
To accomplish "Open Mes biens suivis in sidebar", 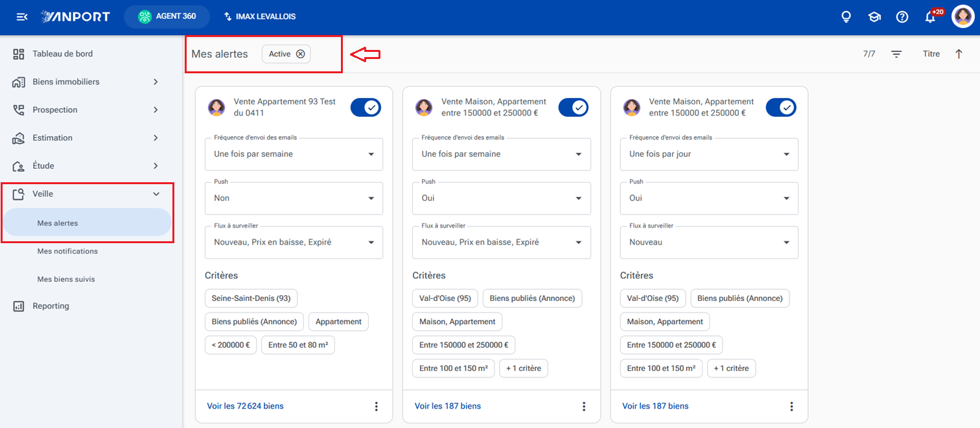I will tap(86, 279).
